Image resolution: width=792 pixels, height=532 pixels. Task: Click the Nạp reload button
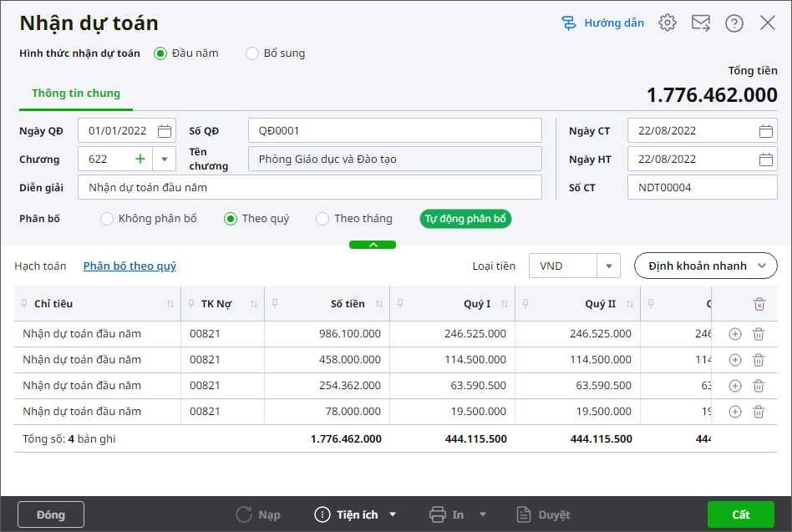(x=258, y=514)
